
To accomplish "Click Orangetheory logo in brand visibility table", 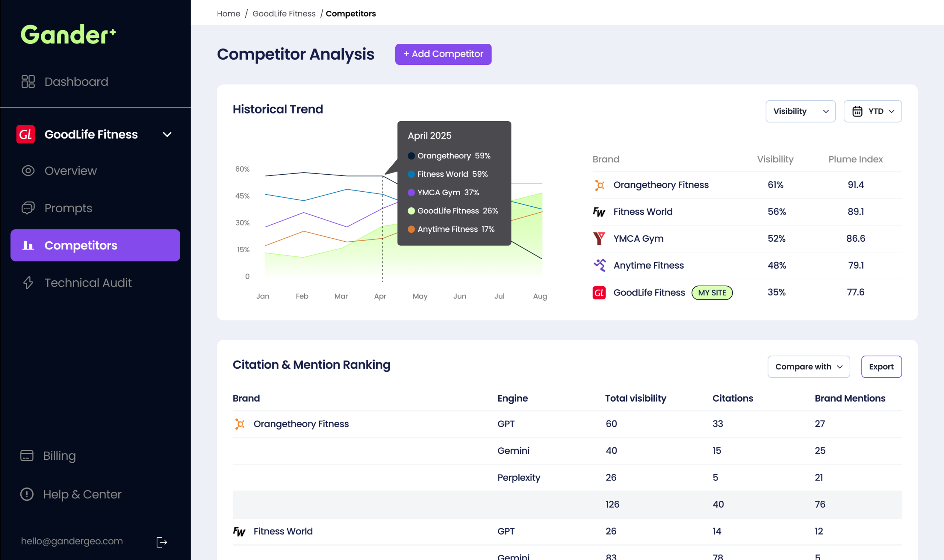I will [599, 185].
